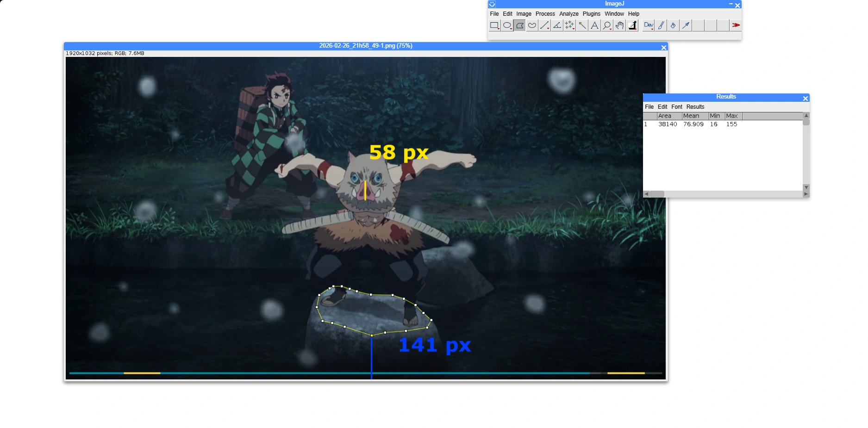The image size is (868, 428).
Task: Select the Straight Line tool
Action: [x=544, y=25]
